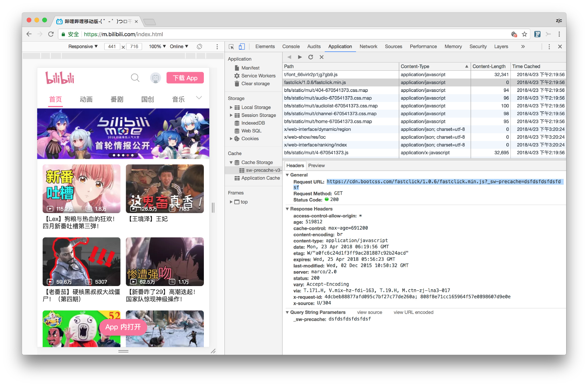Open the Online throttling dropdown
The width and height of the screenshot is (588, 386).
[x=179, y=47]
